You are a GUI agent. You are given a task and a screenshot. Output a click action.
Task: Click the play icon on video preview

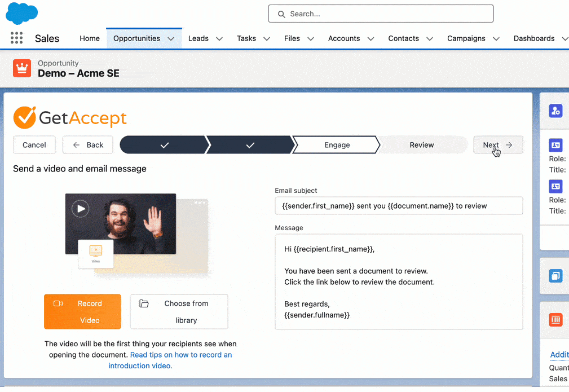[x=80, y=209]
